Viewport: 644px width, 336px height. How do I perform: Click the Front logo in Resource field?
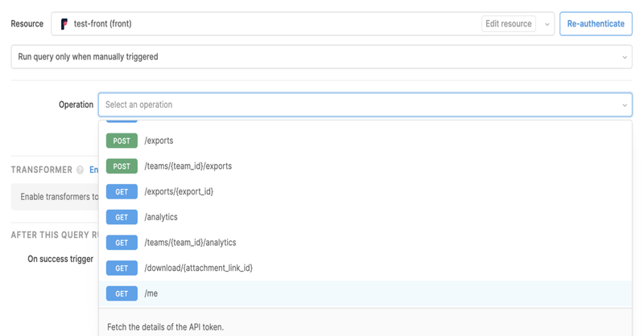click(x=64, y=24)
